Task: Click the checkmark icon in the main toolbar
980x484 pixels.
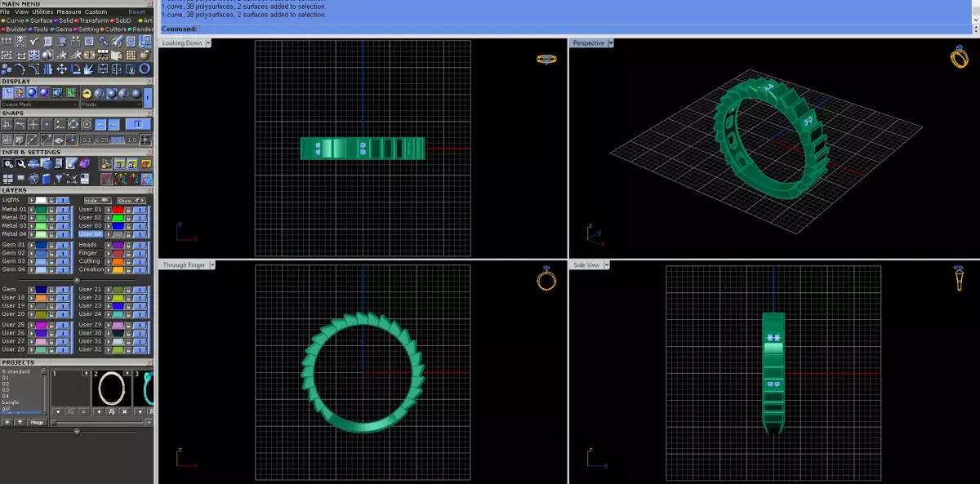Action: (x=34, y=41)
